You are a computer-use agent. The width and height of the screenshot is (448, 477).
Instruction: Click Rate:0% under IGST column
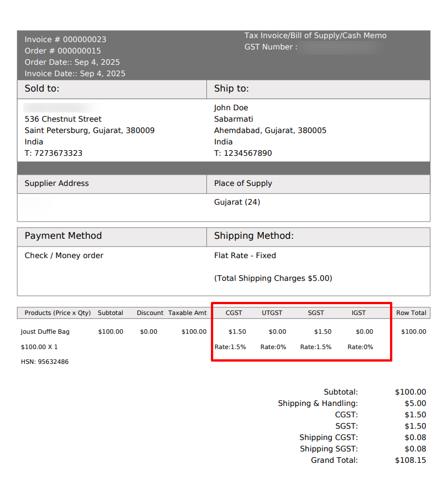point(360,347)
